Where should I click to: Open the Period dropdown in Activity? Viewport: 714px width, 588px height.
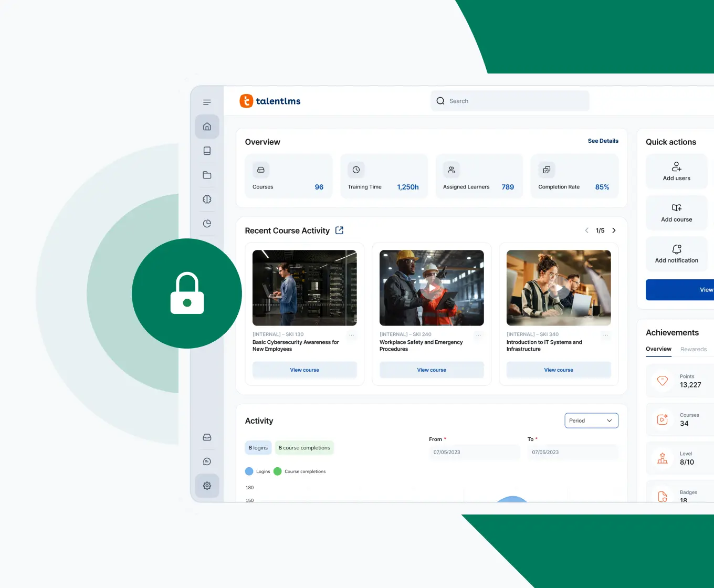click(591, 420)
